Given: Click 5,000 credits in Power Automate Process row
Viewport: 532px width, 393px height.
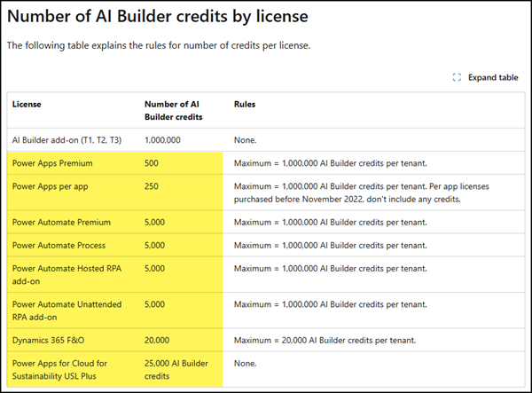Looking at the screenshot, I should [x=154, y=246].
